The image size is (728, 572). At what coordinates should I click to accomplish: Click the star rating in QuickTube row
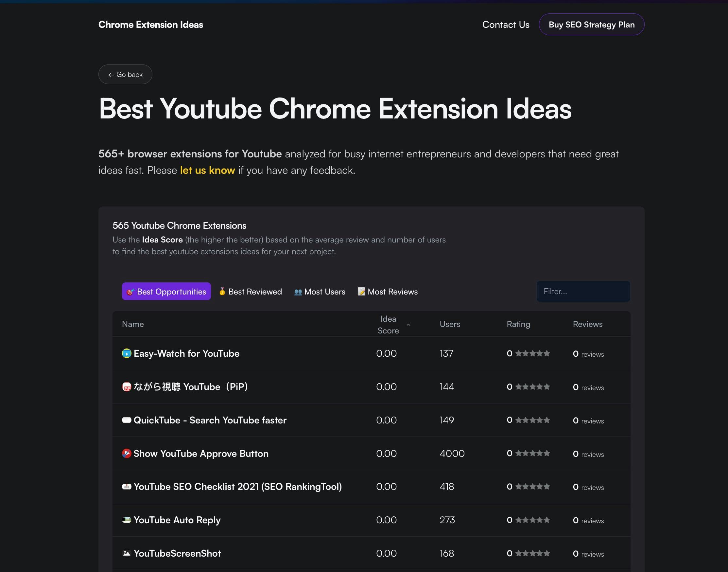[532, 420]
